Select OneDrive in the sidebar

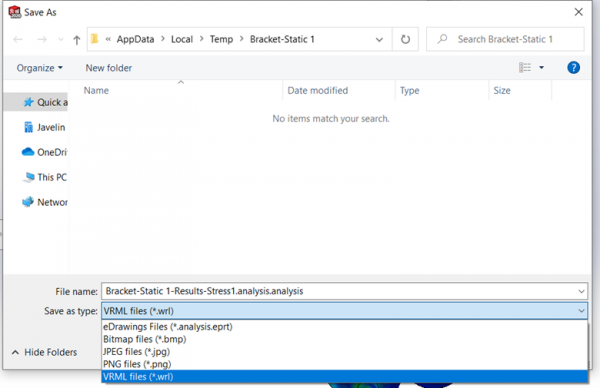click(44, 152)
